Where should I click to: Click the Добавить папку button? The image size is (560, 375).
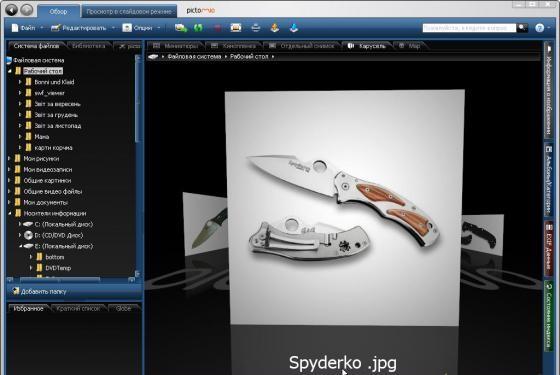pyautogui.click(x=39, y=291)
